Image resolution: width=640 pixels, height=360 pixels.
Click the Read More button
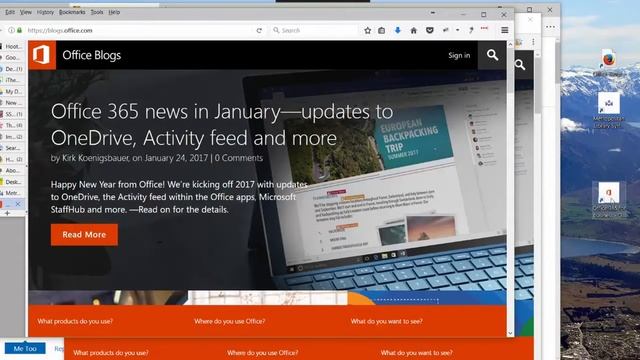84,235
